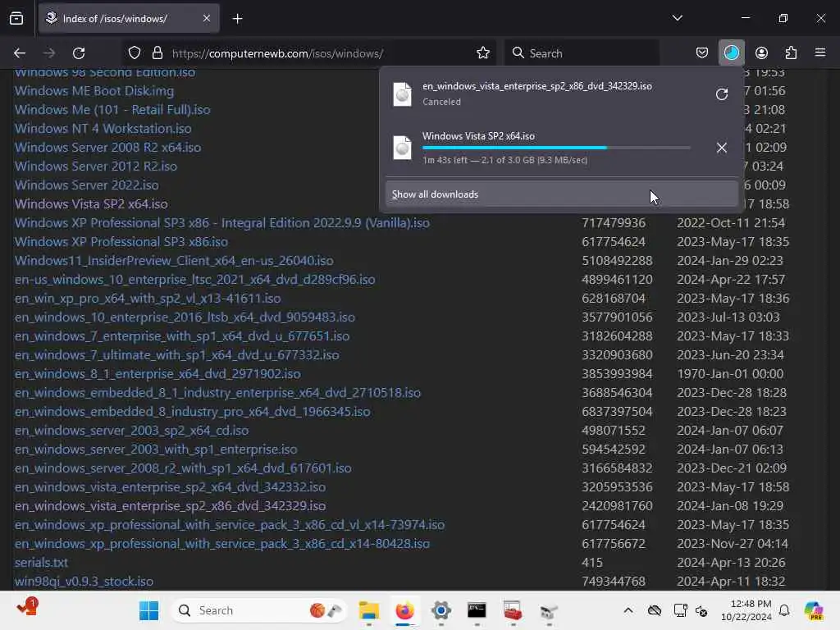Viewport: 840px width, 630px height.
Task: Expand the system tray hidden icons
Action: point(628,610)
